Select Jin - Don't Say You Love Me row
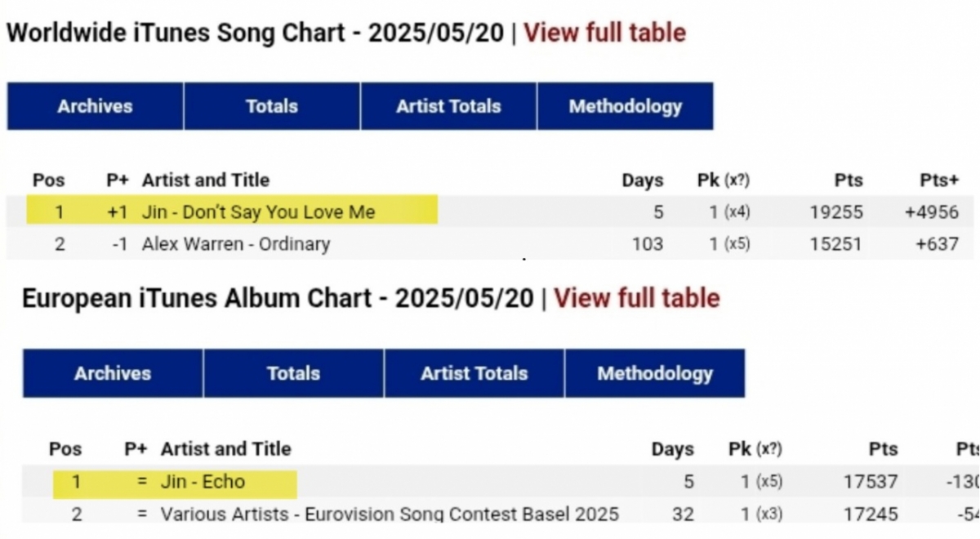This screenshot has width=980, height=539. coord(258,212)
